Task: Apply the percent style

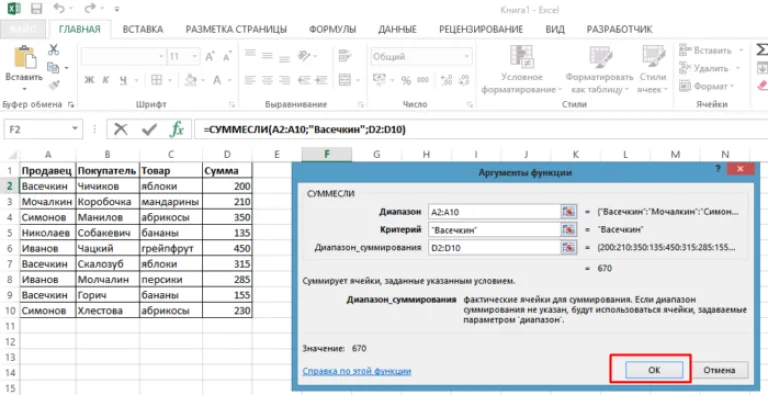Action: point(406,80)
